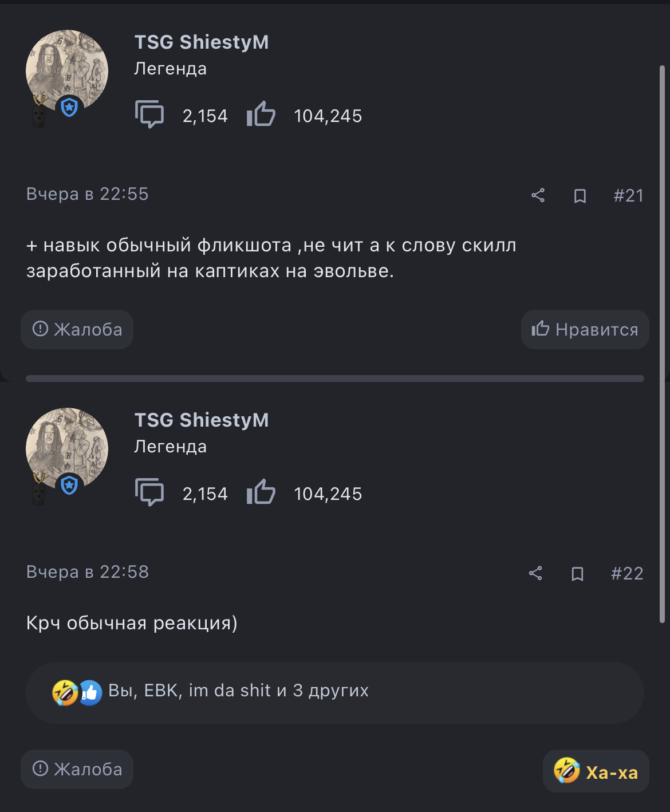Open permalink #22
The width and height of the screenshot is (670, 812).
pos(627,573)
